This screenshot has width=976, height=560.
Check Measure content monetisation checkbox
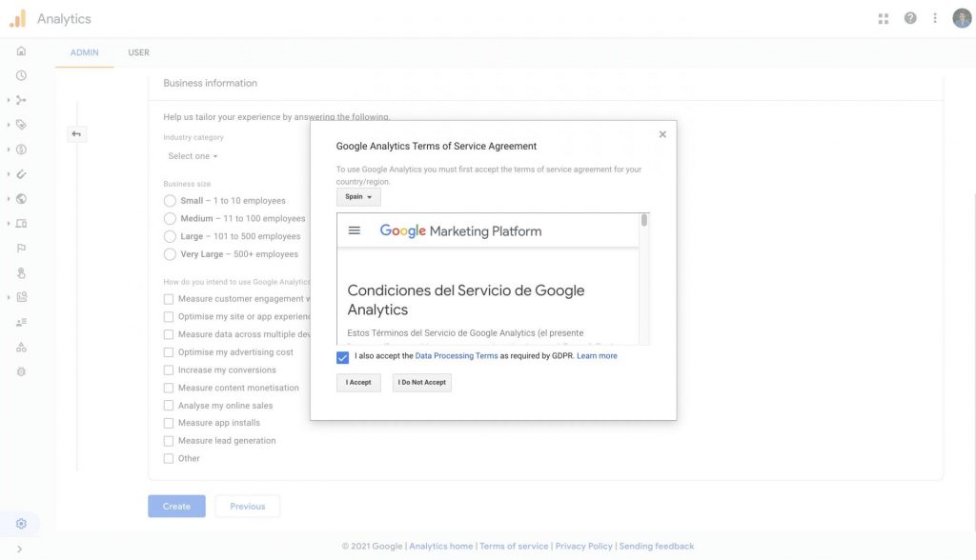tap(169, 388)
